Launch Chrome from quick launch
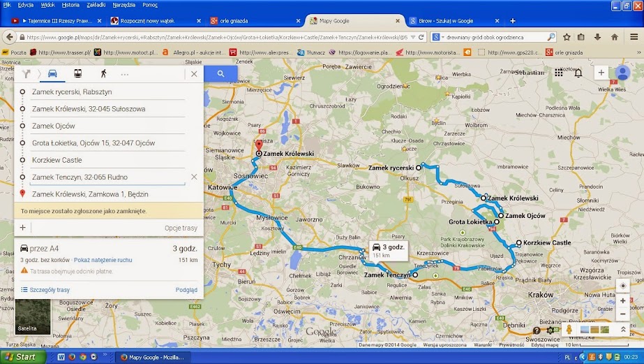The height and width of the screenshot is (364, 644). (x=82, y=357)
